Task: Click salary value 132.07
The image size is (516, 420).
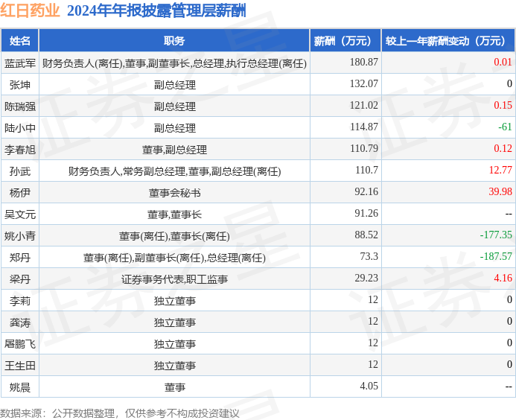Action: 363,83
